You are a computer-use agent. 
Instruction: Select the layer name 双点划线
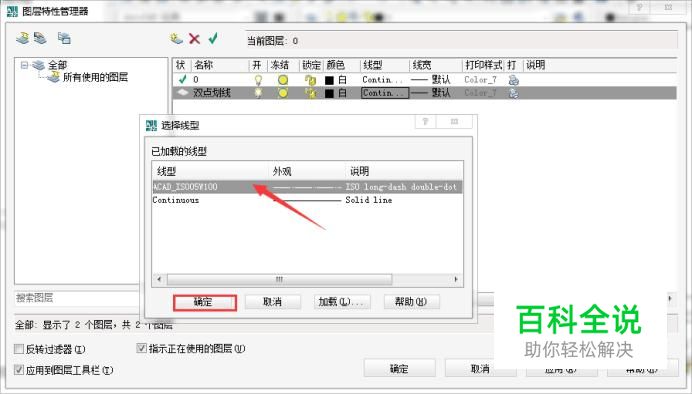pos(212,93)
